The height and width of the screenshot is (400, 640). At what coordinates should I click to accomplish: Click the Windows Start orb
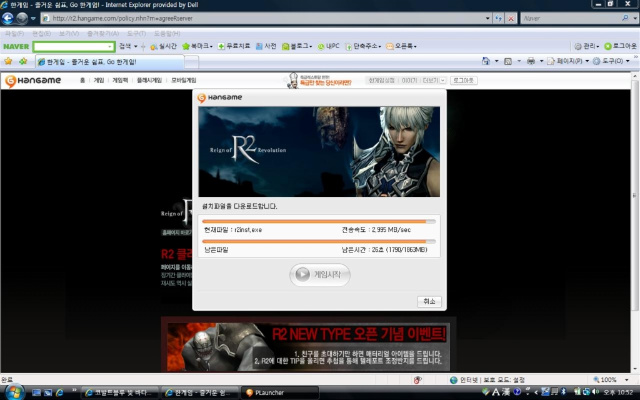[14, 392]
